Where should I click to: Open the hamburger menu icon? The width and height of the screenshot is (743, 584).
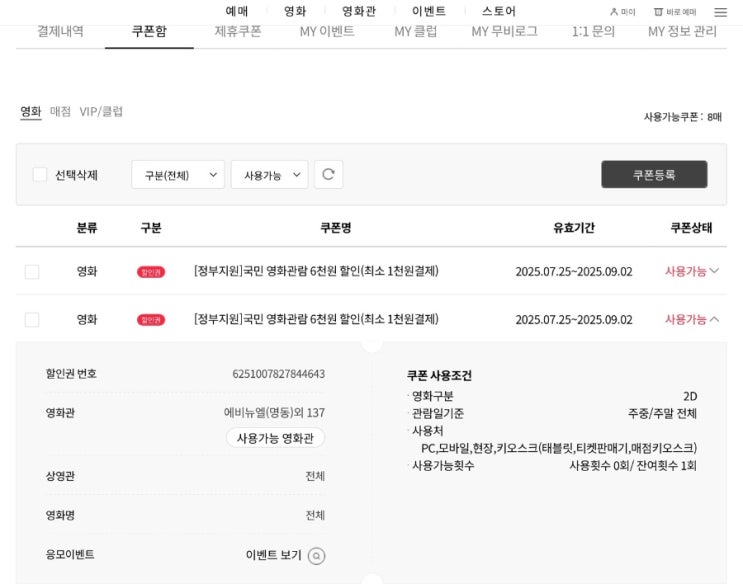click(720, 12)
